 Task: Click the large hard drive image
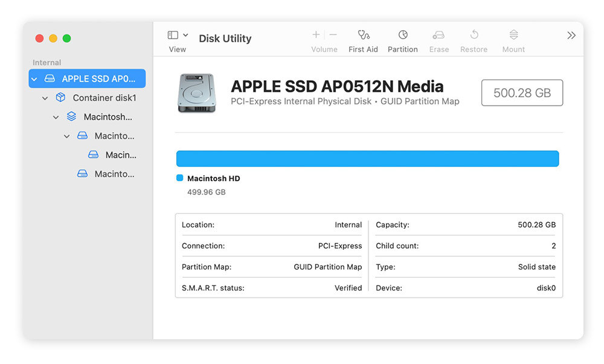click(x=196, y=93)
